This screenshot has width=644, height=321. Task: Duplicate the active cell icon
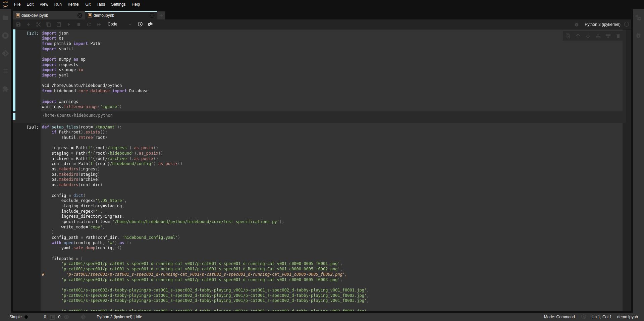[x=568, y=36]
